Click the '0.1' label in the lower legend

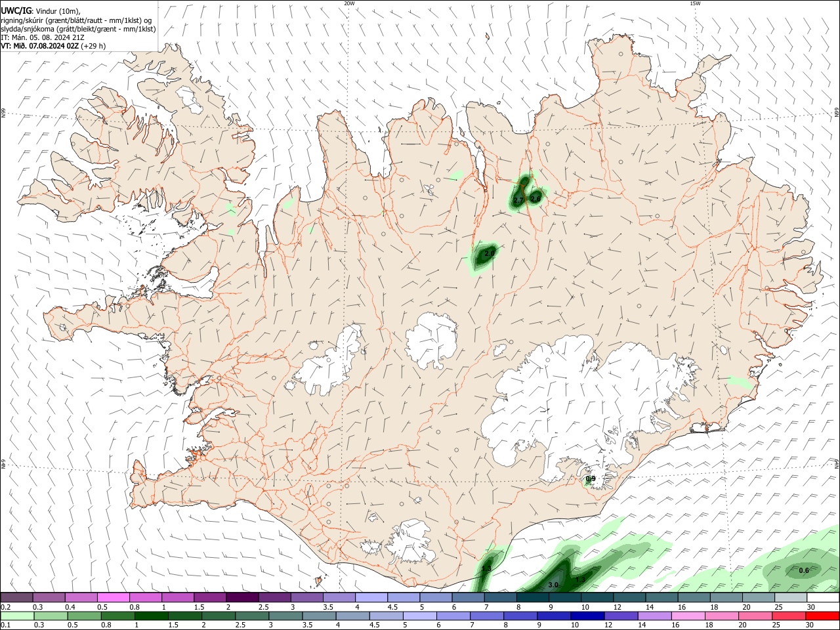(5, 625)
